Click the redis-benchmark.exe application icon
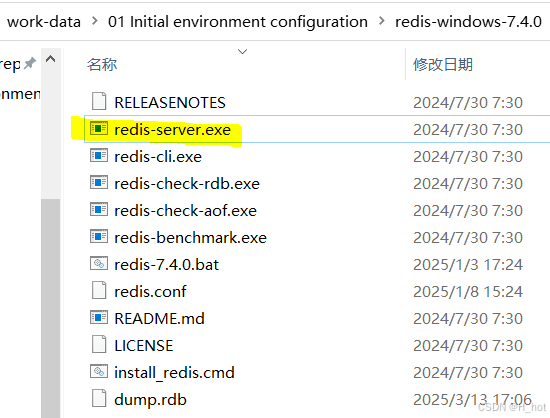Screen dimensions: 550x418 point(99,236)
